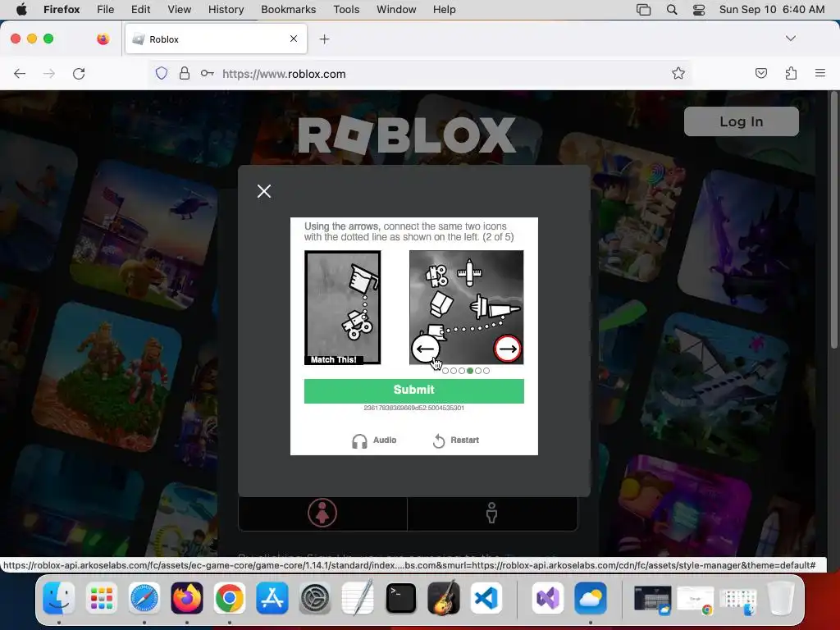Click the Firefox View icon
Screen dimensions: 840x630
(x=103, y=39)
